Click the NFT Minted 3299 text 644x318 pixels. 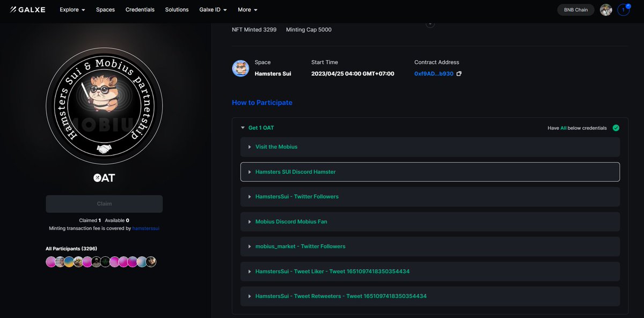tap(254, 30)
